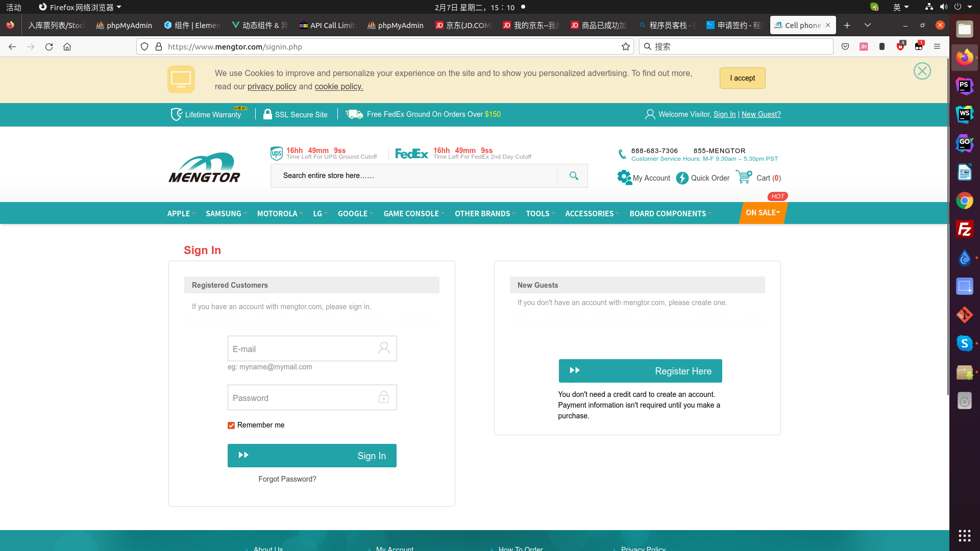The height and width of the screenshot is (551, 980).
Task: Open the cookie policy link
Action: pyautogui.click(x=338, y=86)
